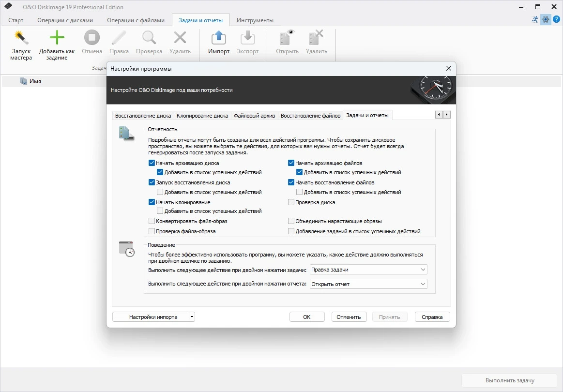Click the Экспорт download icon
Viewport: 563px width, 392px height.
point(247,37)
